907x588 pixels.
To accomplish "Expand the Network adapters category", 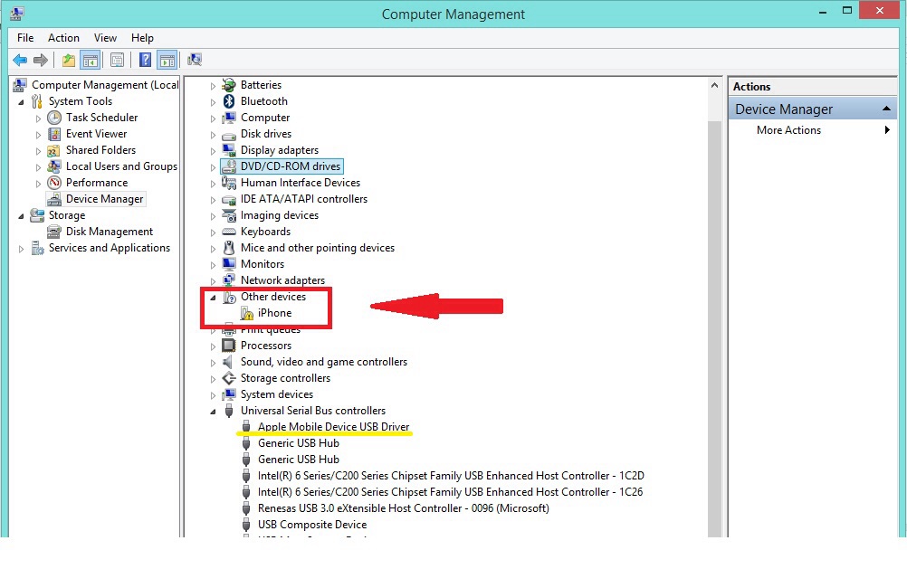I will tap(213, 281).
